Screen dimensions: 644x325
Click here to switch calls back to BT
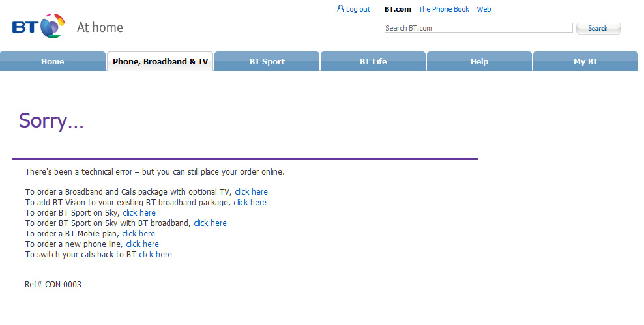point(156,255)
